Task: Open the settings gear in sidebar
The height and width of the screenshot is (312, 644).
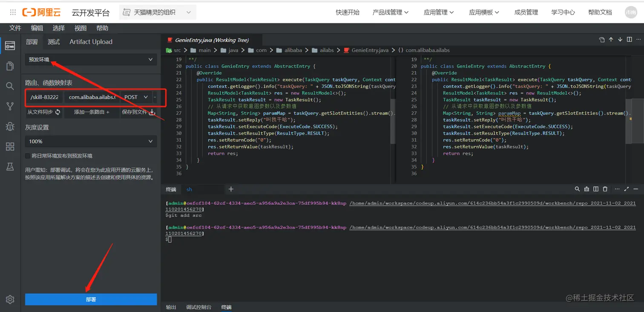Action: pos(10,299)
